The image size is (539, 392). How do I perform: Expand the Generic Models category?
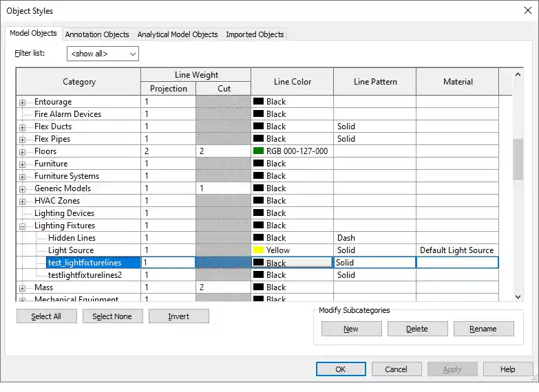[x=22, y=188]
